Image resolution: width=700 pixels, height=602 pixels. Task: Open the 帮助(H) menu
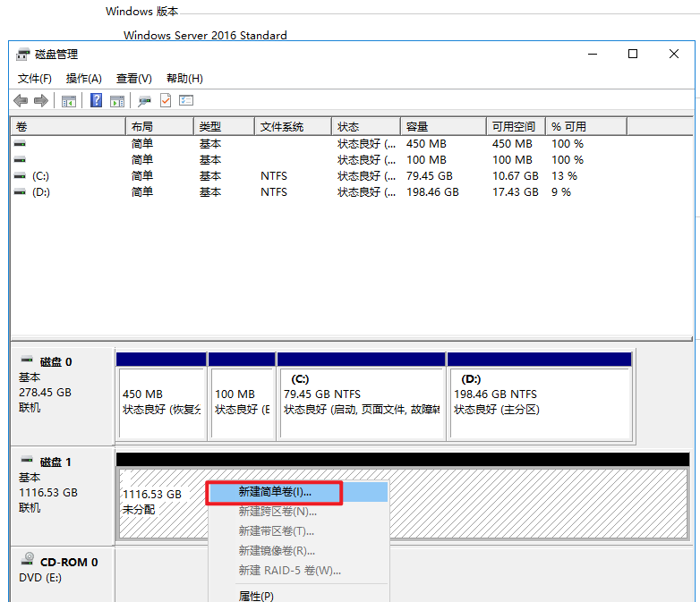(184, 79)
